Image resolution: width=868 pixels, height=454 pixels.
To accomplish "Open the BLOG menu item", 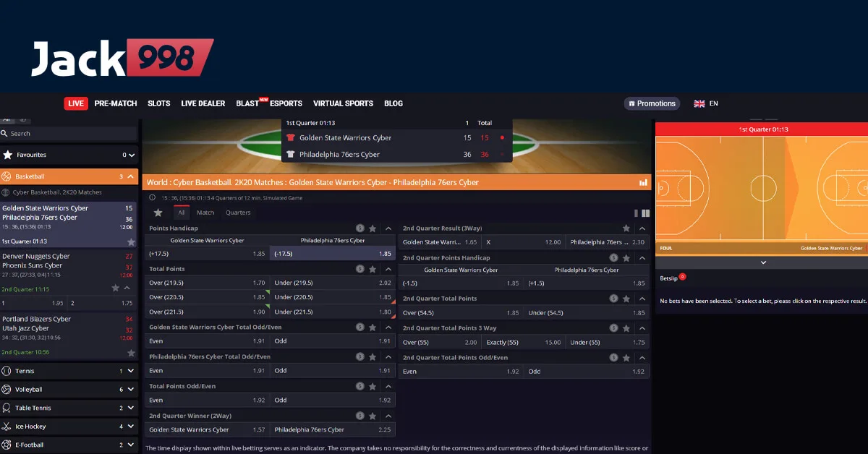I will 393,103.
